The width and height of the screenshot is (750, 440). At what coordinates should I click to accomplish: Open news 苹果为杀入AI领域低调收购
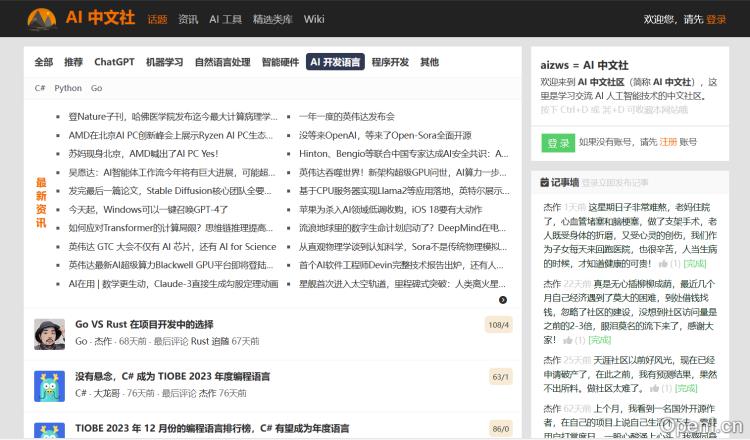click(390, 209)
